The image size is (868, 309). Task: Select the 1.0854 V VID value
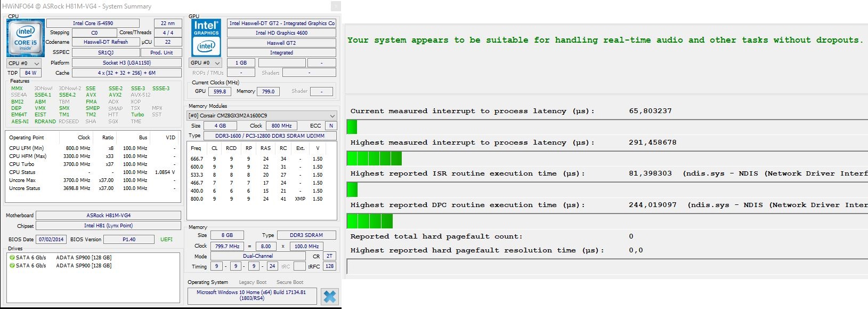165,172
